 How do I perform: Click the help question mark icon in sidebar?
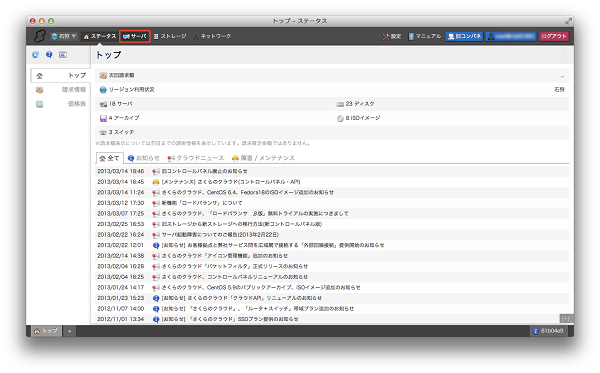(49, 55)
